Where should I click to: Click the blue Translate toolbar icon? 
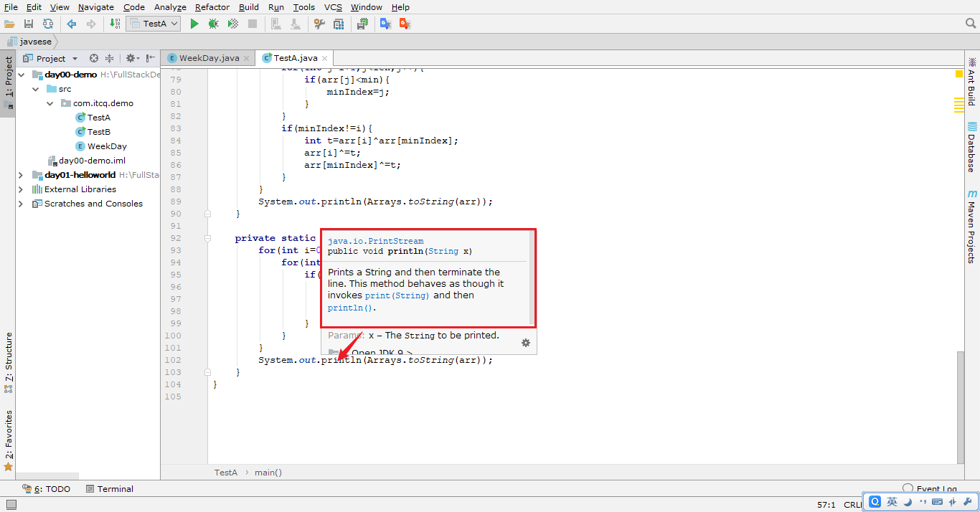tap(385, 24)
